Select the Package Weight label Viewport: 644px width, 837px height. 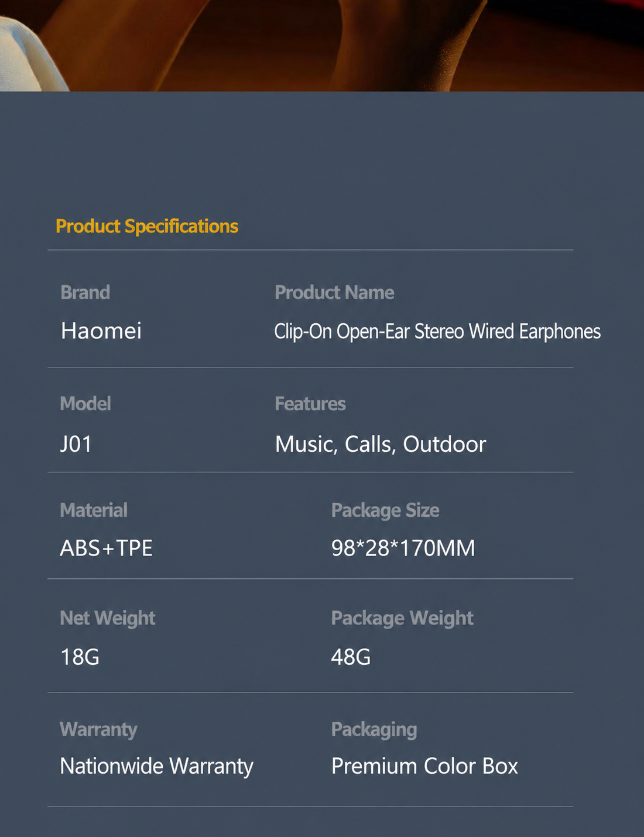click(402, 618)
